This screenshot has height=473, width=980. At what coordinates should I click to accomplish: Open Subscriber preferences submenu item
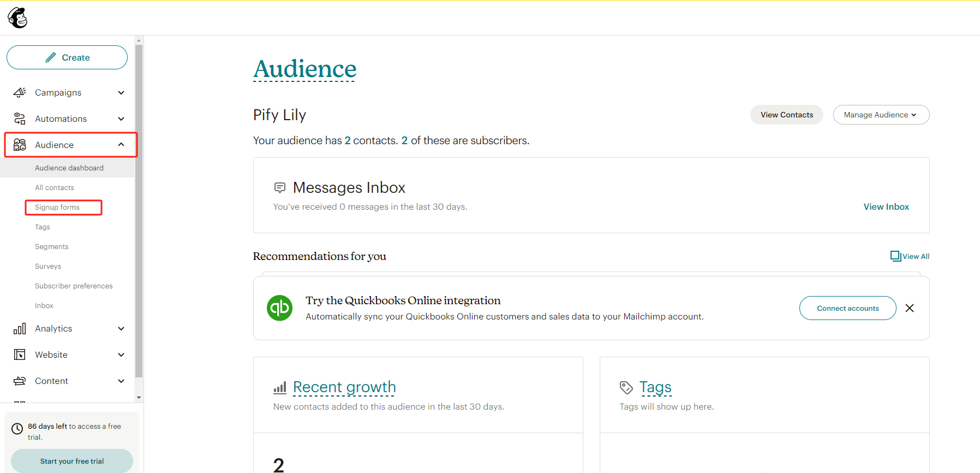tap(74, 286)
